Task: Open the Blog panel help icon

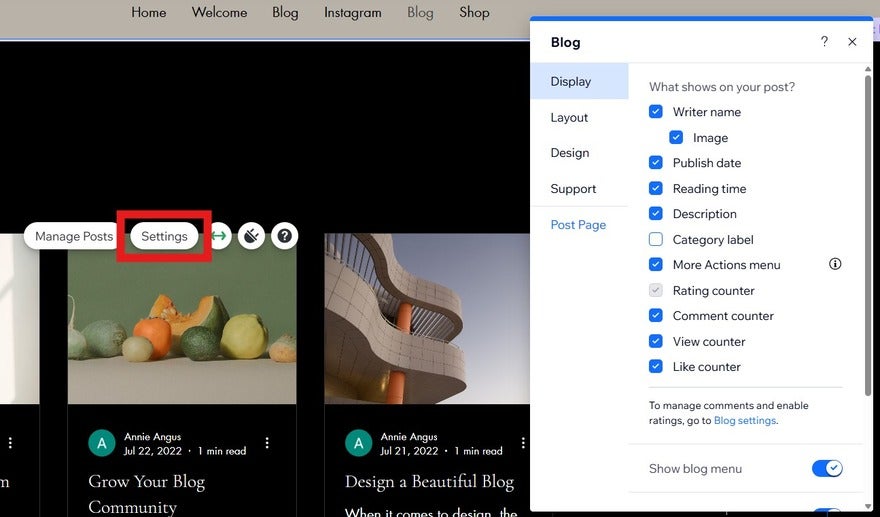Action: (x=824, y=42)
